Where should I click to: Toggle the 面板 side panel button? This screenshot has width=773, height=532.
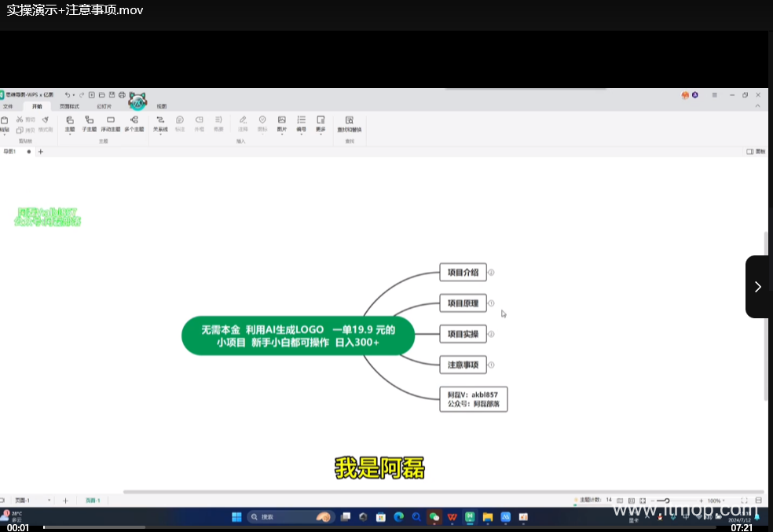tap(755, 152)
